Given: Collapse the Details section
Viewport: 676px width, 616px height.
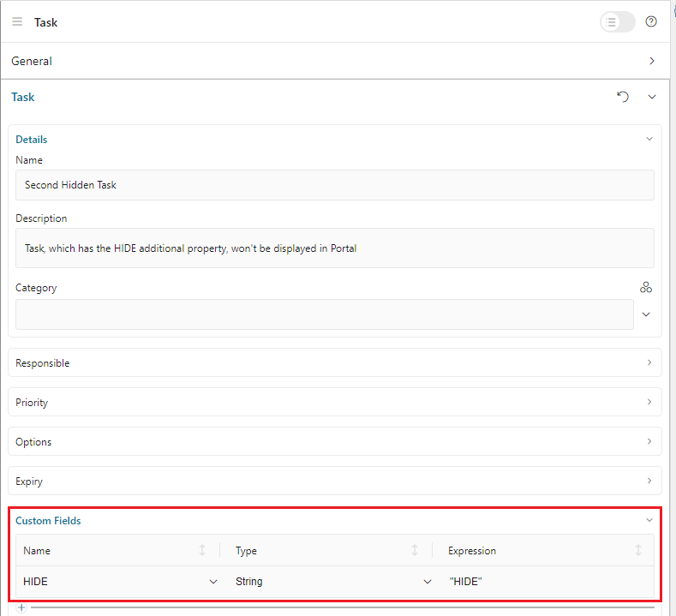Looking at the screenshot, I should (x=649, y=139).
